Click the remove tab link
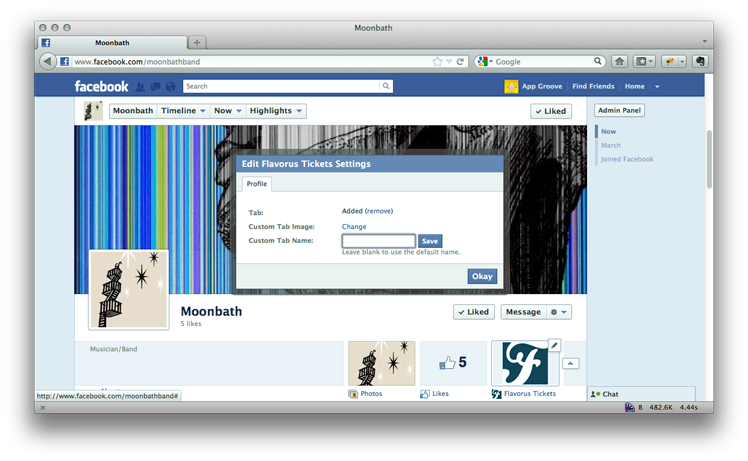This screenshot has width=748, height=461. coord(379,211)
